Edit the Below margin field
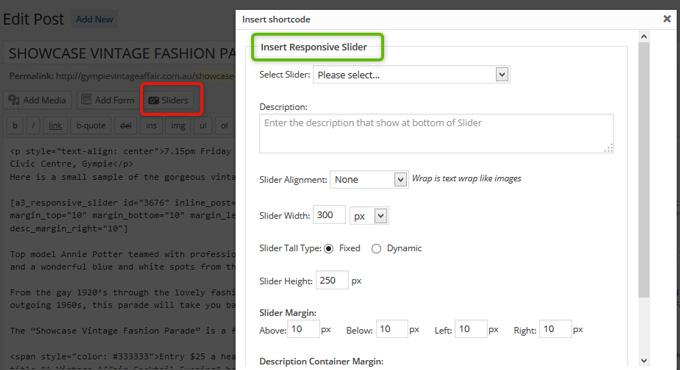Image resolution: width=680 pixels, height=370 pixels. (392, 329)
